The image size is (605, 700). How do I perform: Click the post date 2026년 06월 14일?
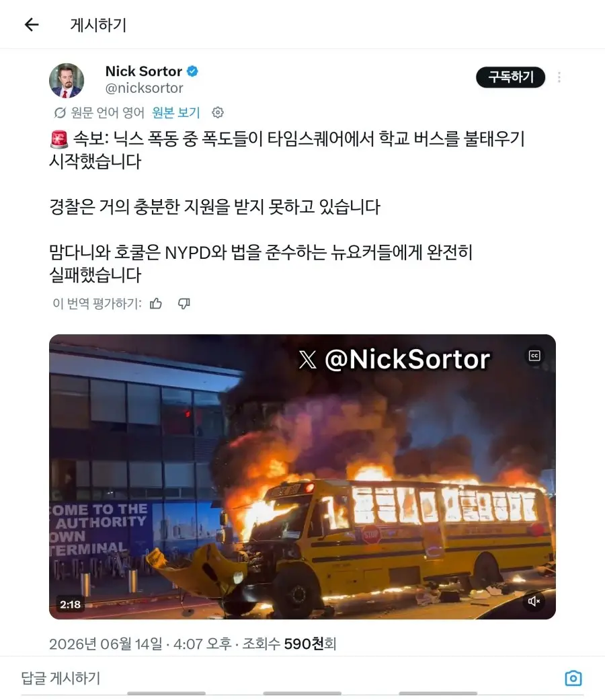106,644
